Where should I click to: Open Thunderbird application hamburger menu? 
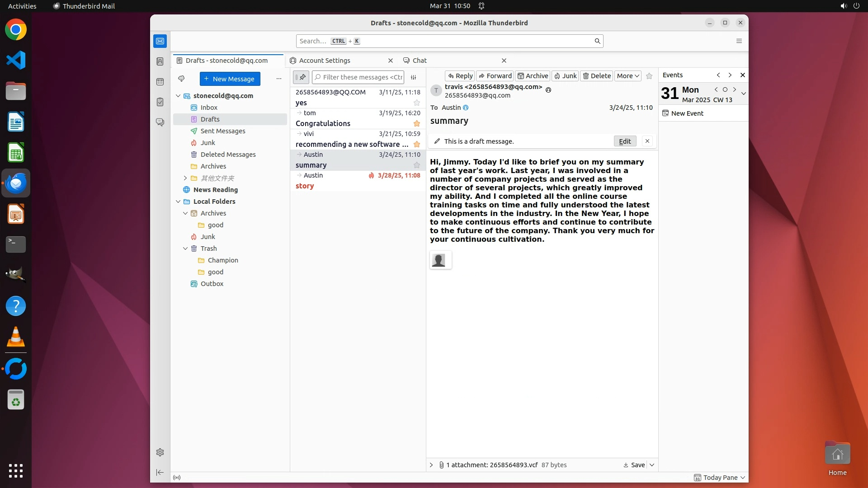[x=739, y=41]
